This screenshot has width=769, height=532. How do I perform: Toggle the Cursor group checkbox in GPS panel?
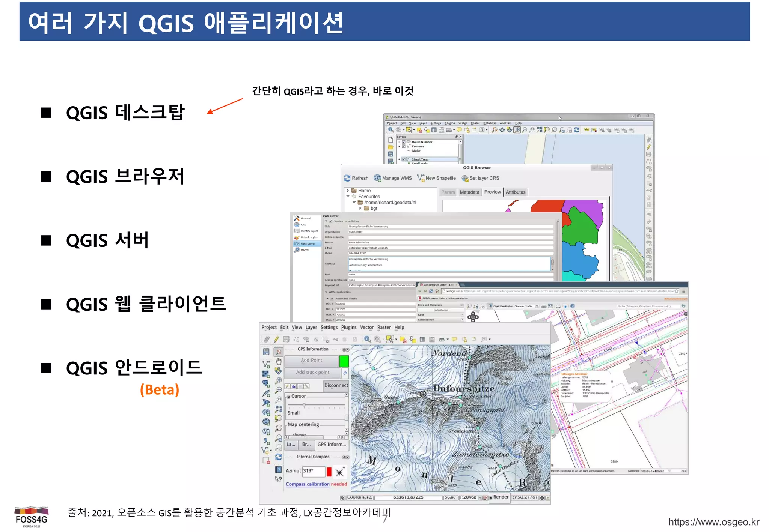tap(288, 397)
